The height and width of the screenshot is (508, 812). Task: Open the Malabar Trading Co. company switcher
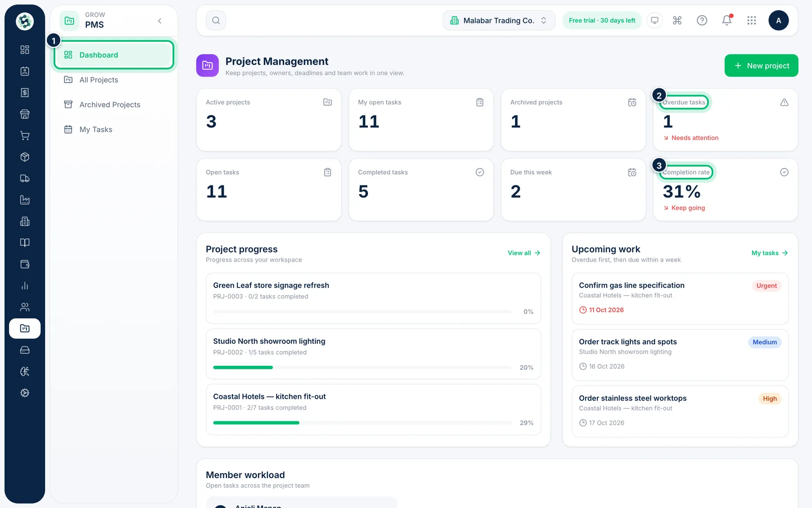coord(499,20)
